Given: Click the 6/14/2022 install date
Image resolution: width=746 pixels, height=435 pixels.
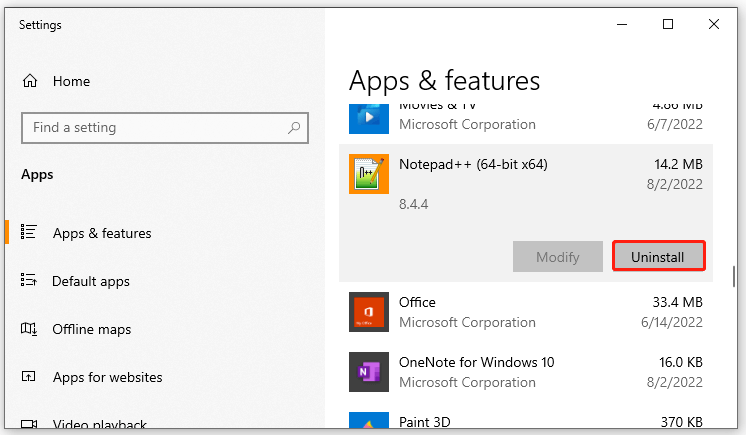Looking at the screenshot, I should click(x=672, y=322).
